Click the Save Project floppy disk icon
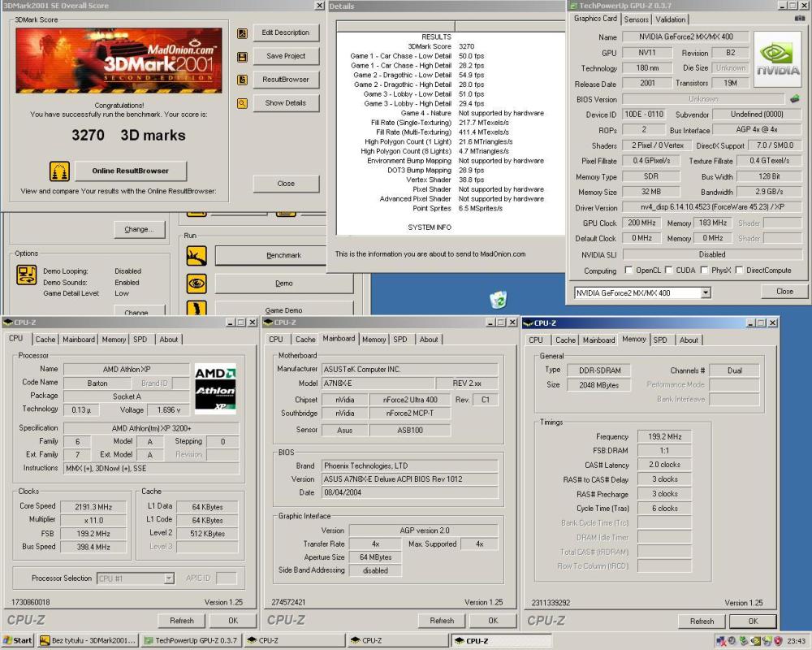The width and height of the screenshot is (812, 650). [x=241, y=56]
